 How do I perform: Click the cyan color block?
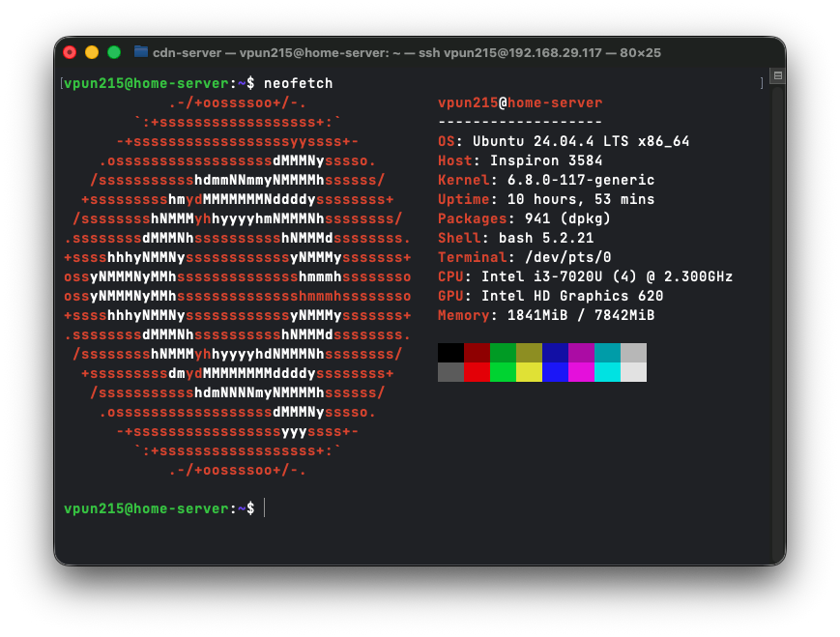pyautogui.click(x=607, y=372)
